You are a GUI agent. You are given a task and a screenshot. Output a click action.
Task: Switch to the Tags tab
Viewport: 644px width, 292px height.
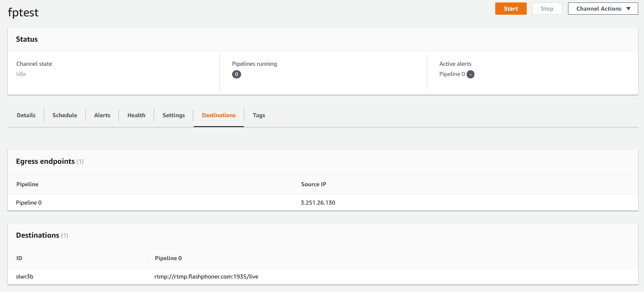(x=259, y=115)
